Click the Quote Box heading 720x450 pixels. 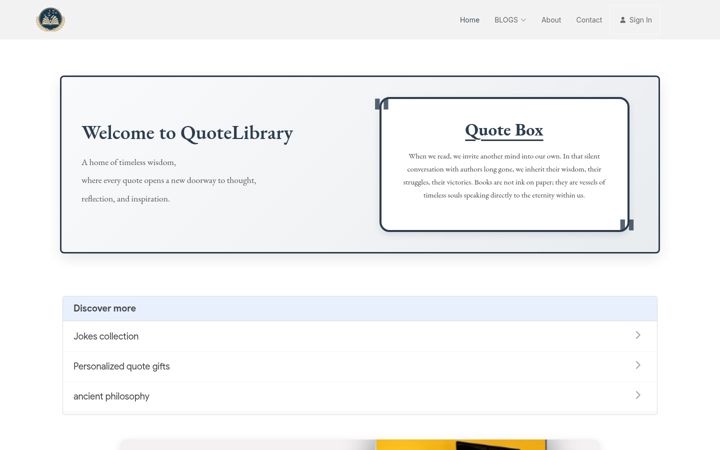click(x=504, y=130)
